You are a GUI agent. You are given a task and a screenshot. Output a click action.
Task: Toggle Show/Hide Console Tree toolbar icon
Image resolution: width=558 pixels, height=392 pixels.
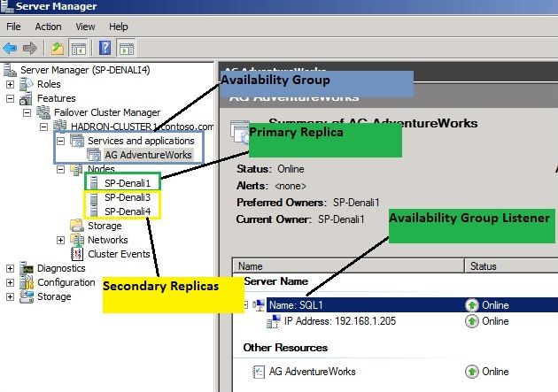(x=79, y=48)
